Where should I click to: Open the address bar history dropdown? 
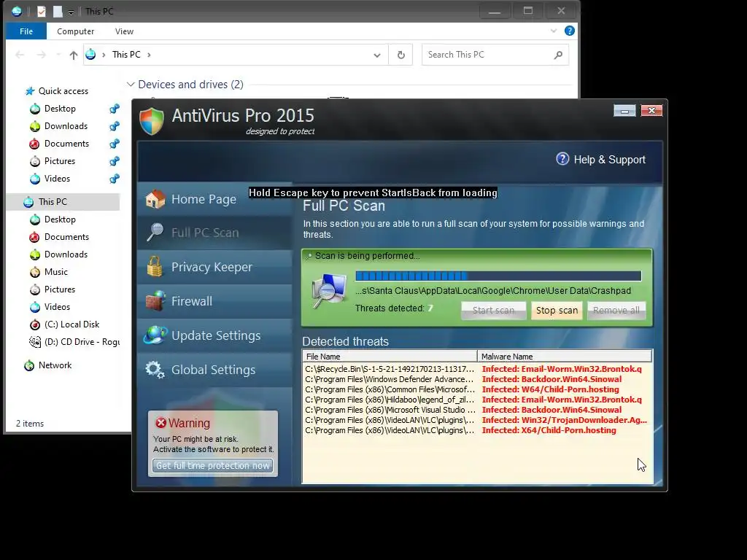[x=377, y=55]
